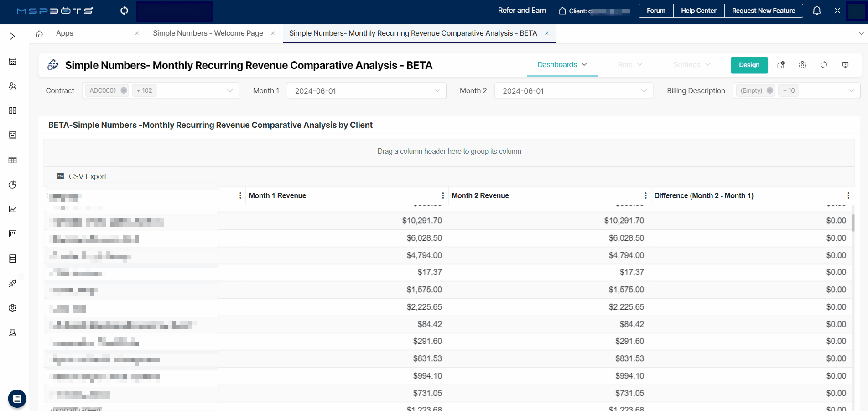This screenshot has height=411, width=868.
Task: Expand the open tabs list chevron
Action: (x=861, y=33)
